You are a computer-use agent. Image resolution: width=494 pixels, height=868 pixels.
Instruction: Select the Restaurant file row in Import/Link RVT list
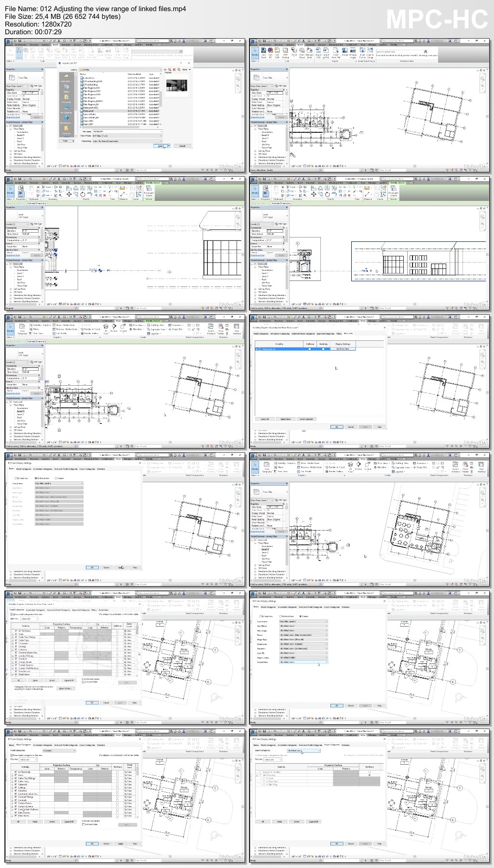tap(121, 111)
